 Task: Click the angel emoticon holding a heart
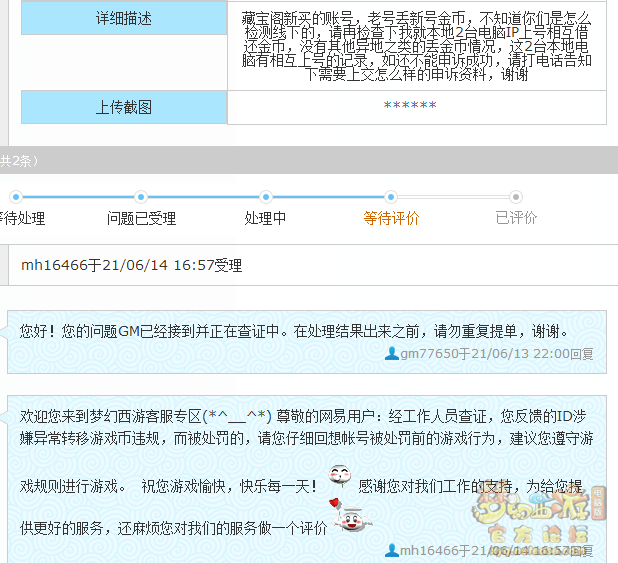click(x=350, y=516)
